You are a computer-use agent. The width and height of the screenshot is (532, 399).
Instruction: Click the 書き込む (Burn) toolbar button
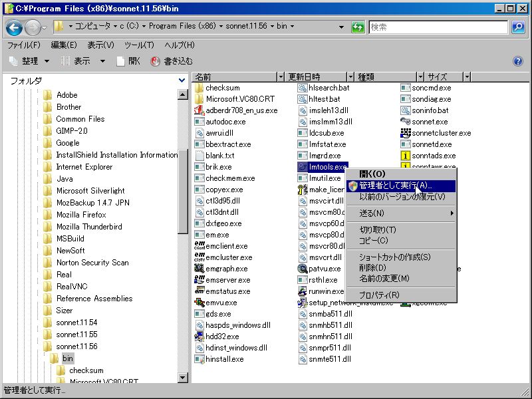click(x=172, y=61)
